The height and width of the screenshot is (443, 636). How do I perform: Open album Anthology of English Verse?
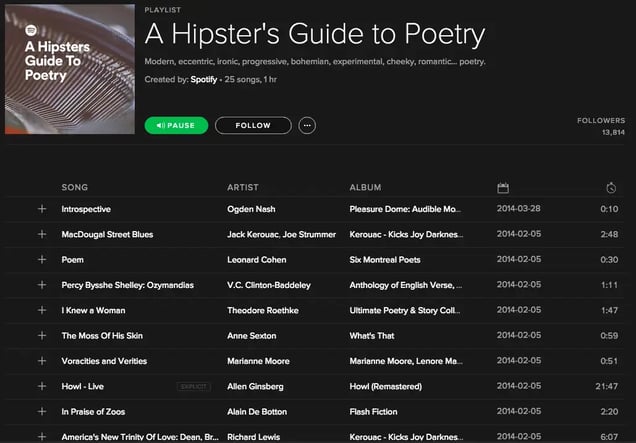click(406, 285)
